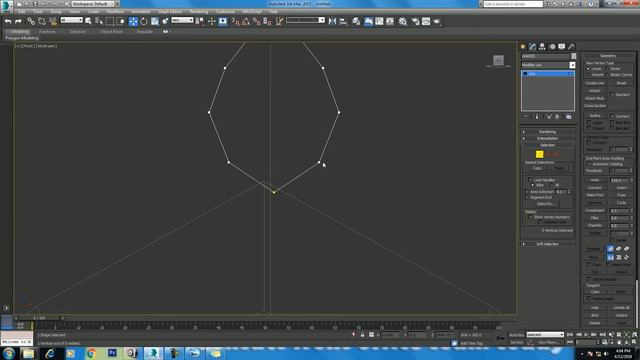Toggle Lock Handles checkbox
Viewport: 640px width, 360px height.
click(530, 180)
